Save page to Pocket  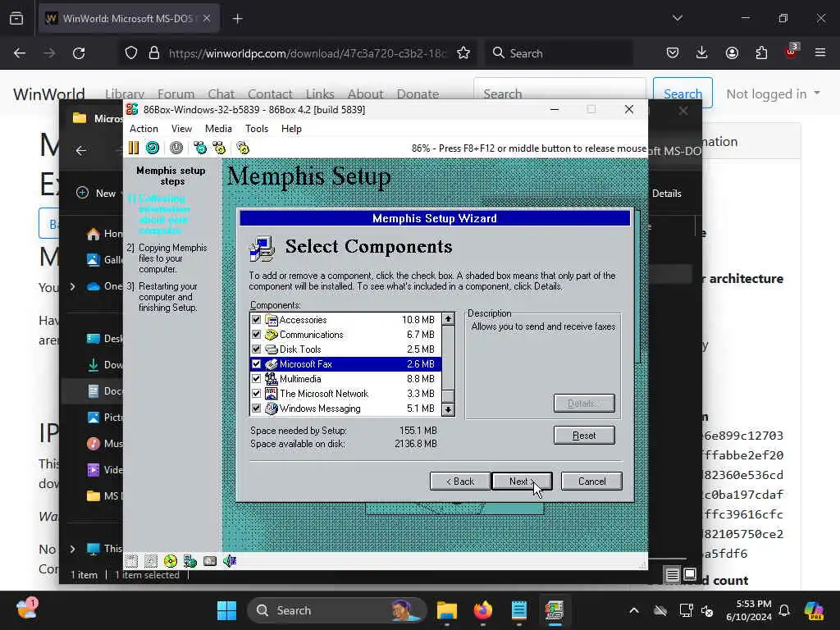click(673, 53)
